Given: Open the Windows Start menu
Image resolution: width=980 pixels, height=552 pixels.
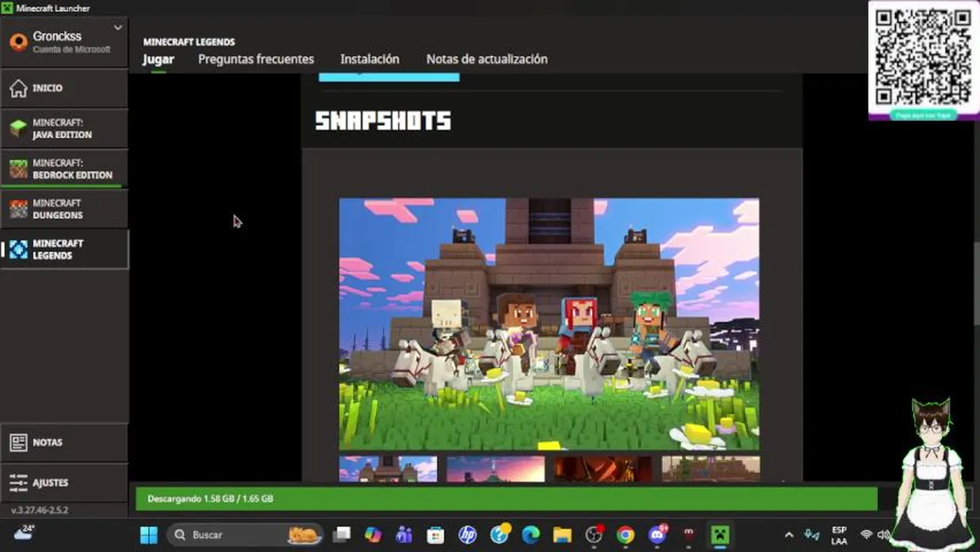Looking at the screenshot, I should coord(149,534).
